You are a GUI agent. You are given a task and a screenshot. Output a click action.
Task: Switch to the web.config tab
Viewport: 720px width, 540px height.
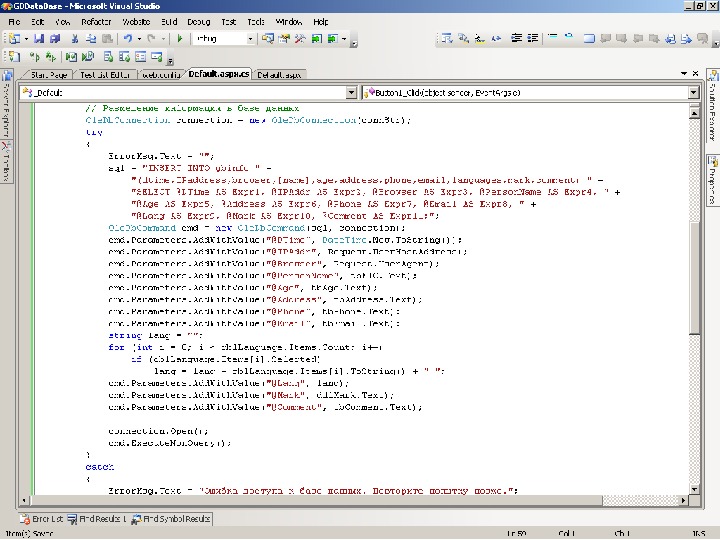(161, 75)
